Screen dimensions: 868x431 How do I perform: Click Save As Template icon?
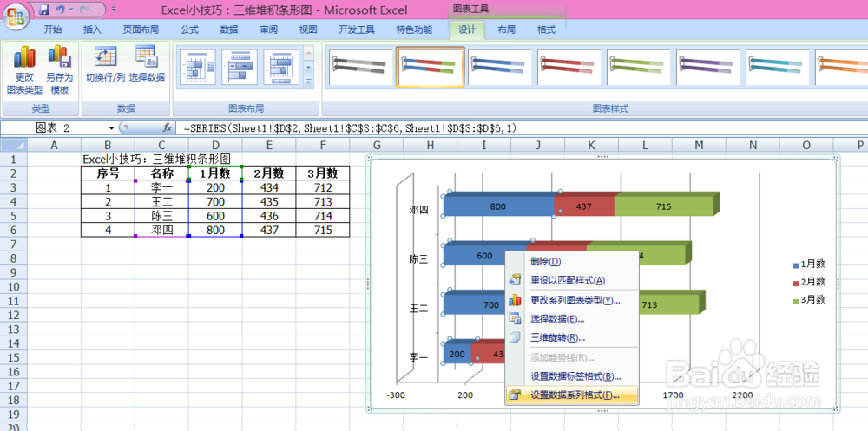[x=59, y=57]
